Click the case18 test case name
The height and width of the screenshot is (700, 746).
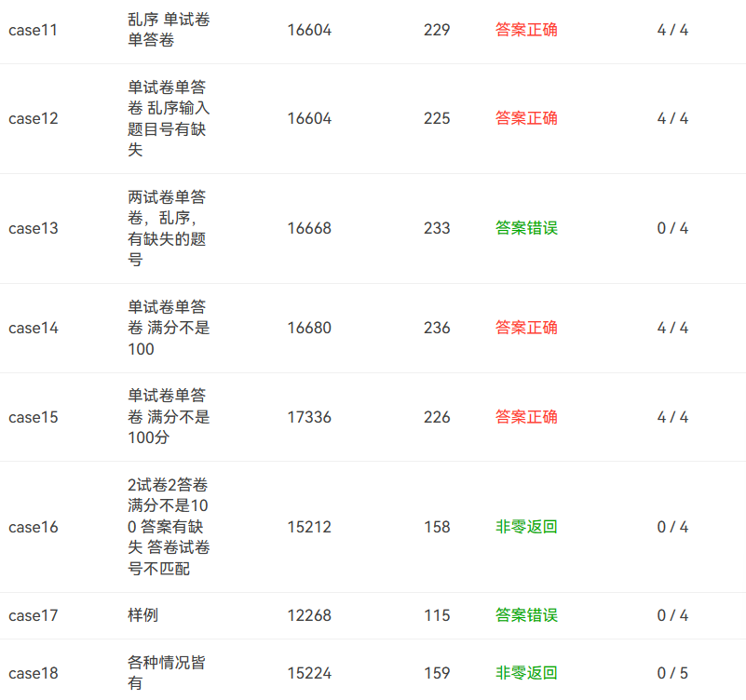click(x=34, y=673)
